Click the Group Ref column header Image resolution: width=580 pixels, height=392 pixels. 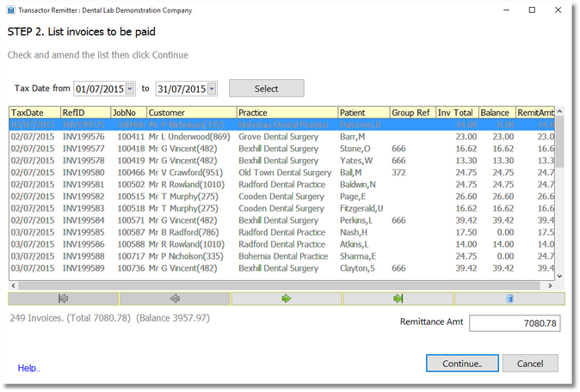[x=413, y=113]
